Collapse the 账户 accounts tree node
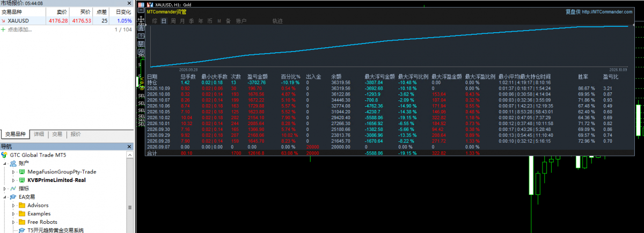Image resolution: width=644 pixels, height=233 pixels. (x=5, y=163)
